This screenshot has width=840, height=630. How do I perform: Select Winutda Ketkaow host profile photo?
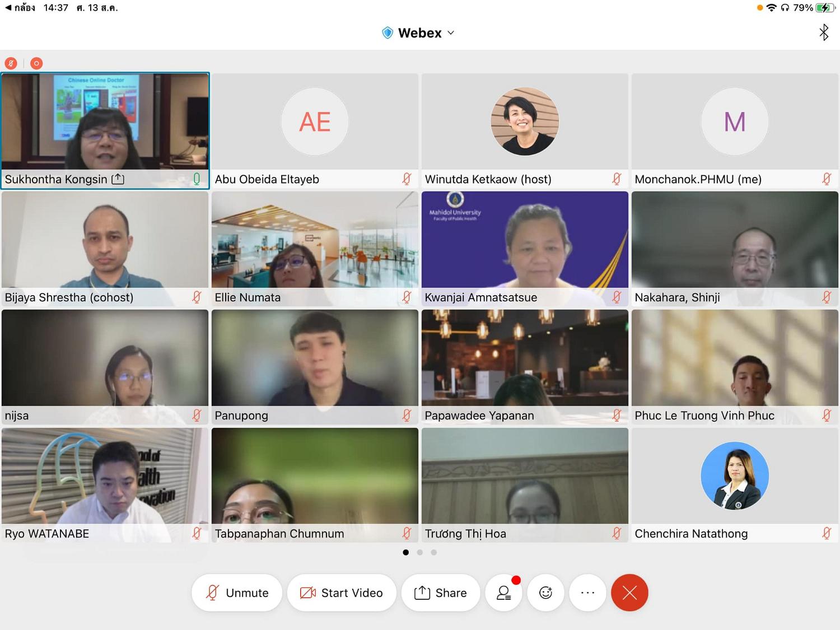point(525,122)
